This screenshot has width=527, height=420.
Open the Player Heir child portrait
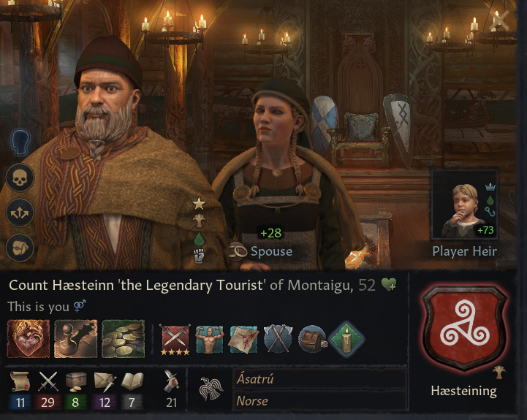464,205
